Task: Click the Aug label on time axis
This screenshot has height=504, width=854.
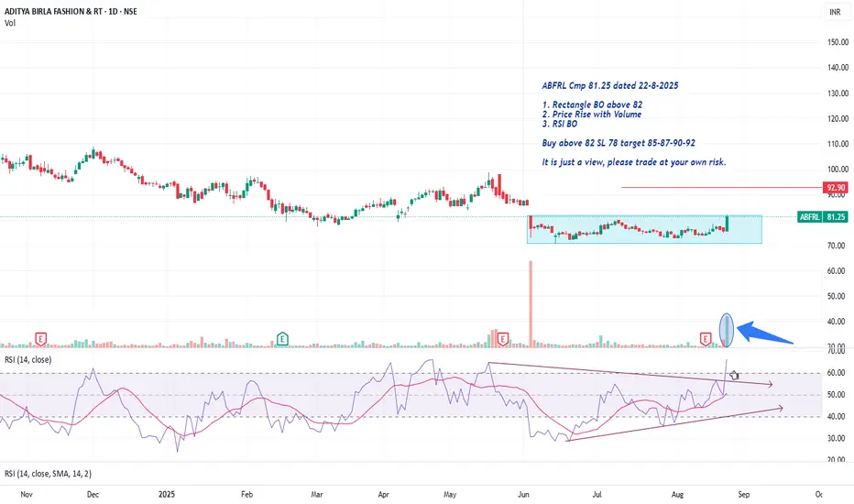Action: (677, 495)
